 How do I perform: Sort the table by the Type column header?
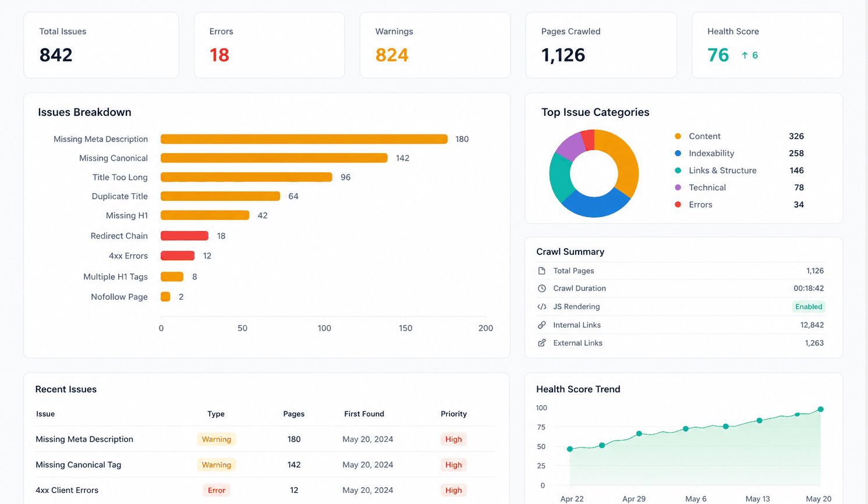point(216,414)
